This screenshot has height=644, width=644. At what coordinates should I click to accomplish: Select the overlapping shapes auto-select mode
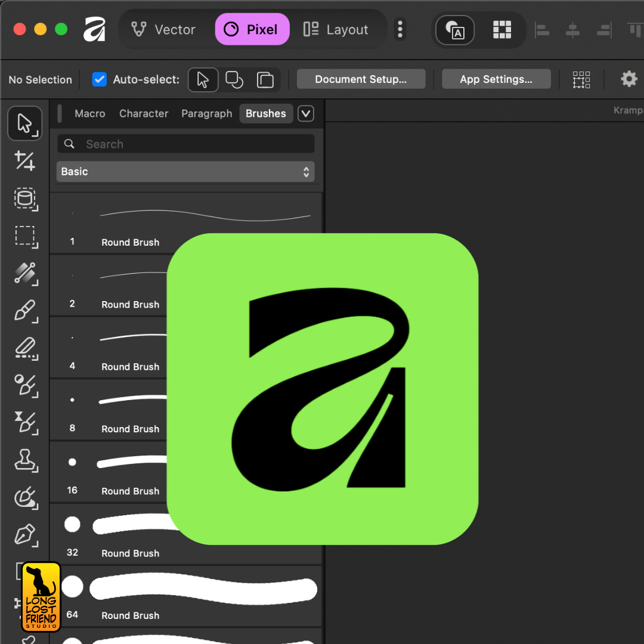(234, 80)
